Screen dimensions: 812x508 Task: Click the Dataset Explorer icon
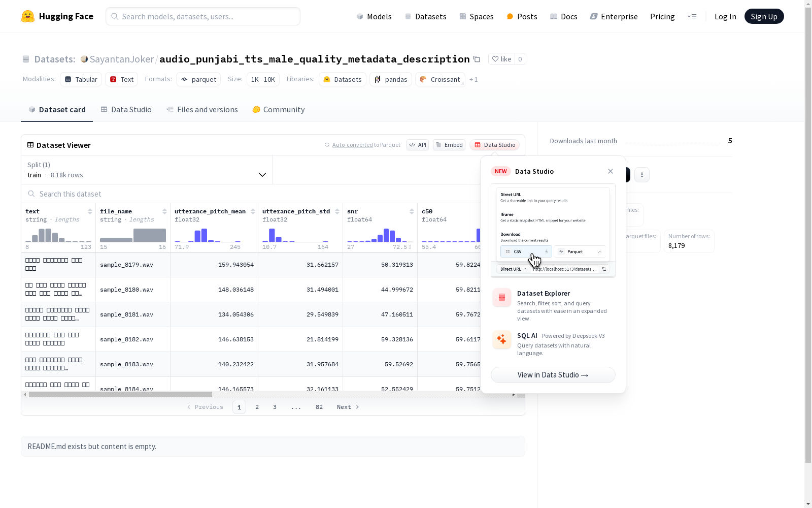click(502, 298)
